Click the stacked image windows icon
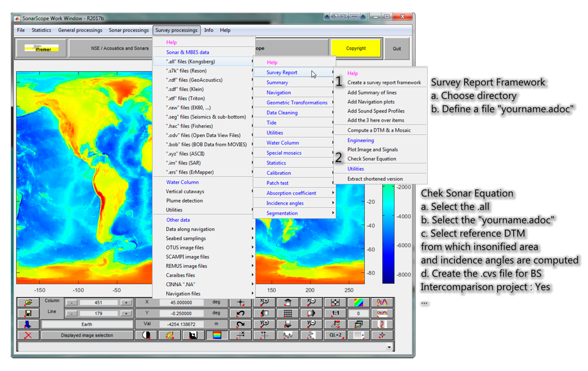Screen dimensions: 588x371 pos(358,324)
